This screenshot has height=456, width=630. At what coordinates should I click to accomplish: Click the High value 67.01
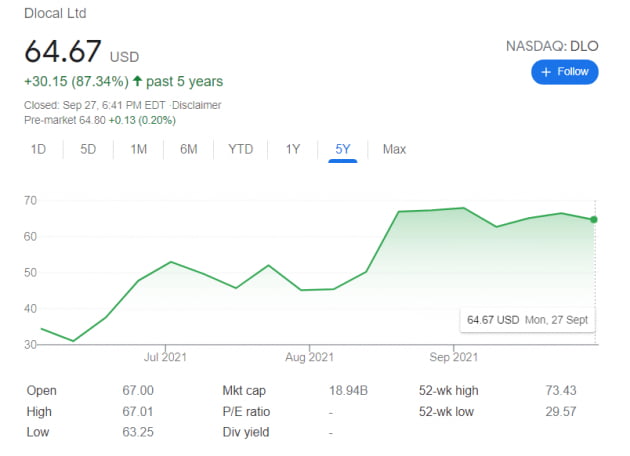[138, 411]
